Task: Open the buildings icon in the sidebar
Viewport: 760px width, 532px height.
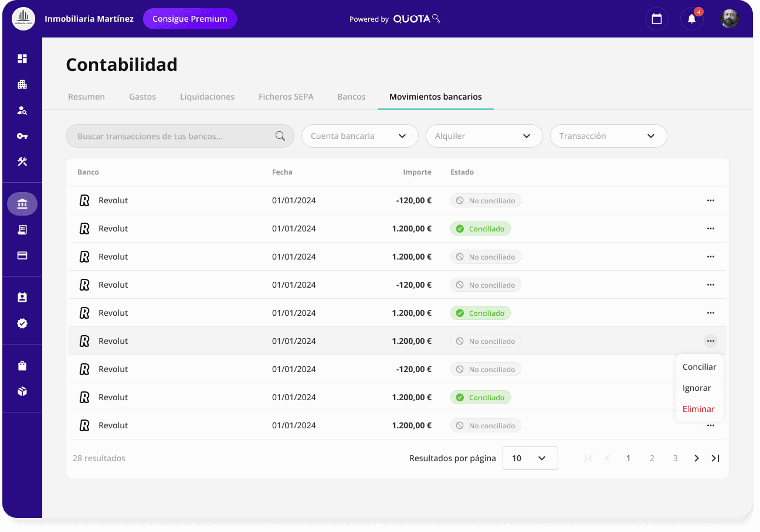Action: tap(22, 84)
